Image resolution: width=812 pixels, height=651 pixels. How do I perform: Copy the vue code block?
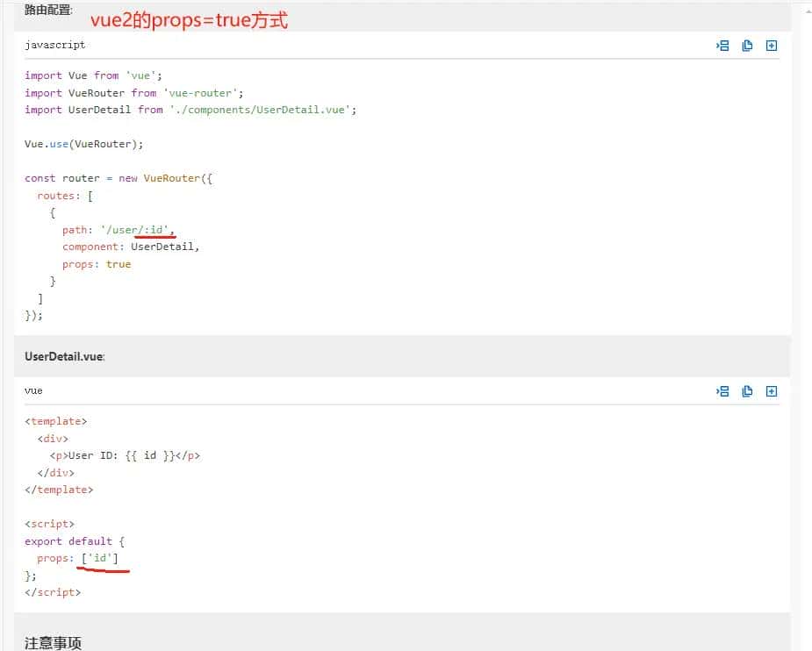(x=747, y=391)
